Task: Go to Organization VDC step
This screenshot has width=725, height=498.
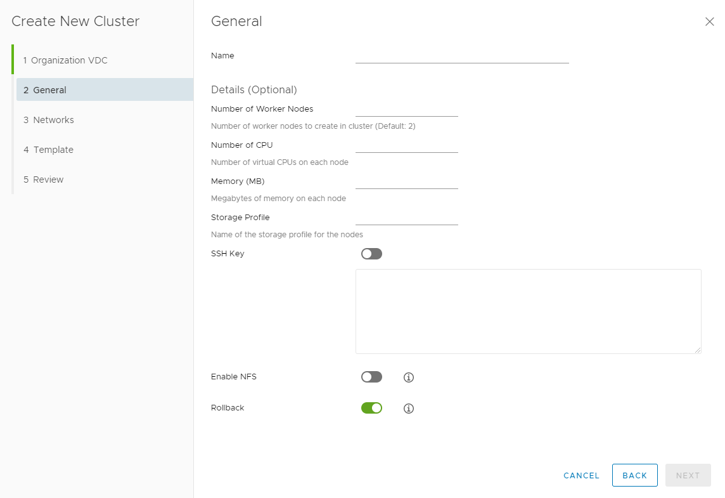Action: (69, 60)
